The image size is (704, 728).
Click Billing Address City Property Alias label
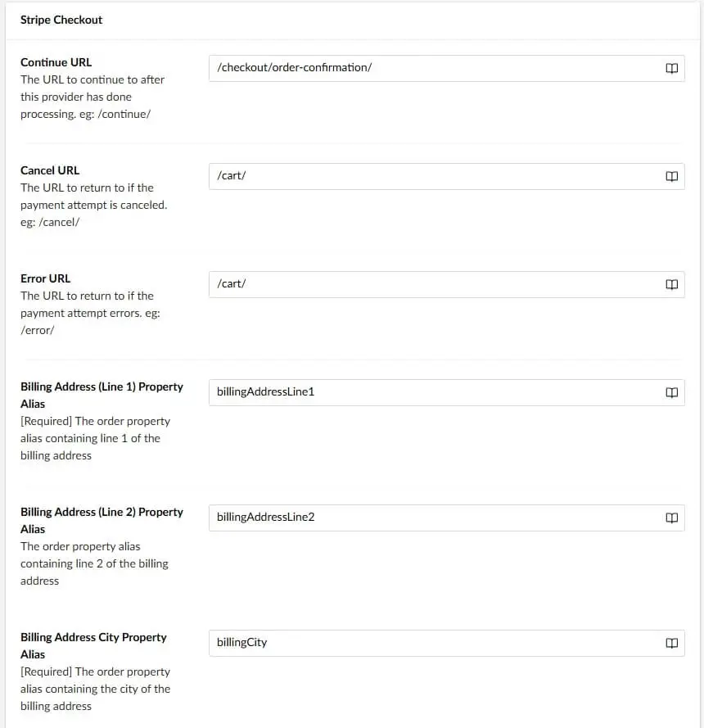93,637
